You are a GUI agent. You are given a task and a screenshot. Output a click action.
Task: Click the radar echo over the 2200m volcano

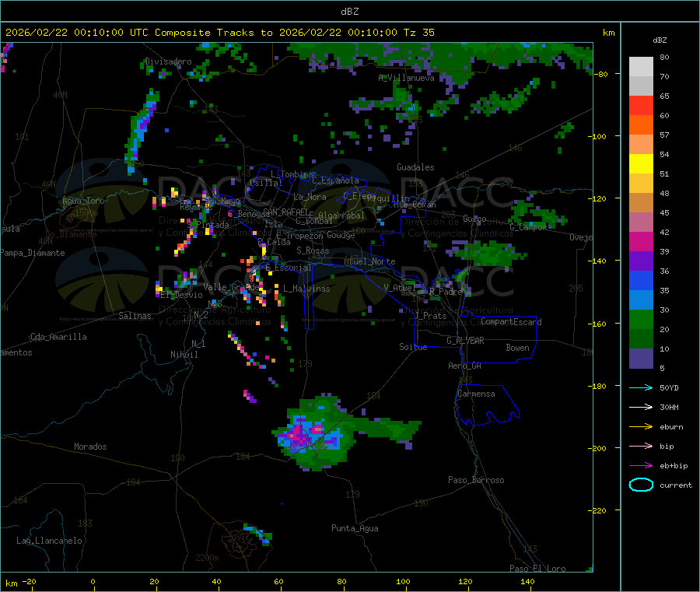pos(259,534)
